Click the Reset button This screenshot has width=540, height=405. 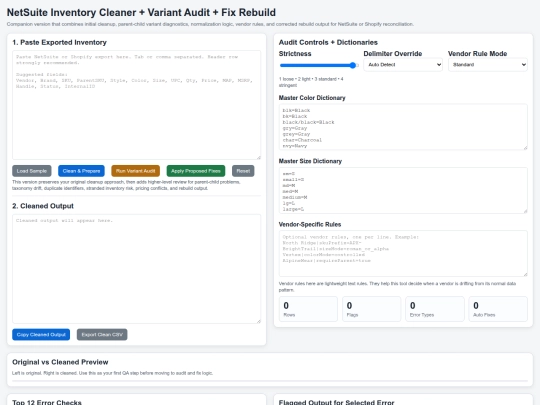pos(243,171)
